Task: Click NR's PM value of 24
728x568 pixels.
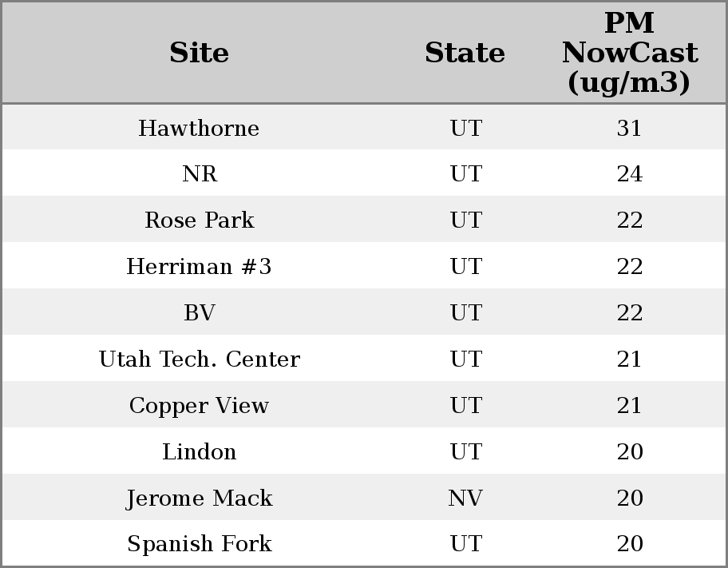Action: (x=629, y=174)
